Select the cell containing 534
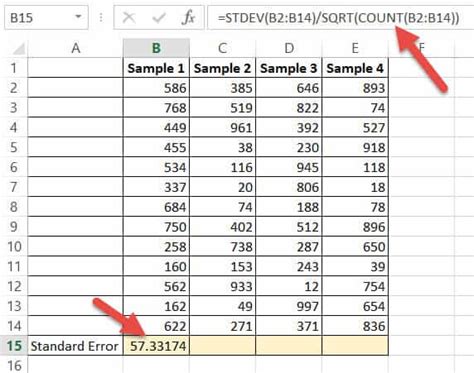The image size is (474, 373). pyautogui.click(x=156, y=167)
